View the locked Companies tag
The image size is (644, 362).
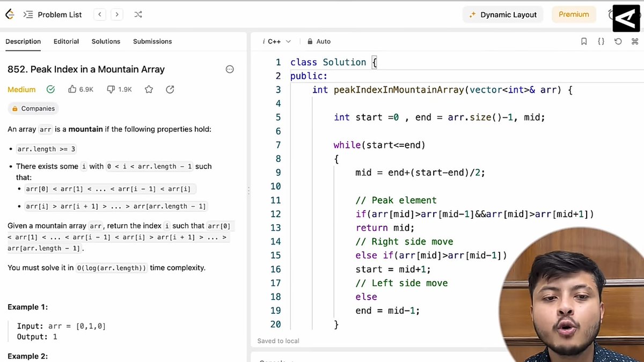click(x=33, y=108)
